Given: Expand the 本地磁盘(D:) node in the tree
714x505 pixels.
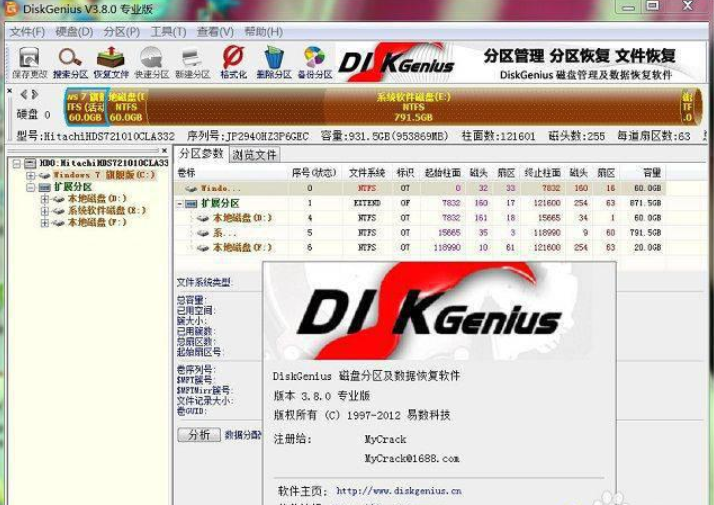Looking at the screenshot, I should point(45,199).
